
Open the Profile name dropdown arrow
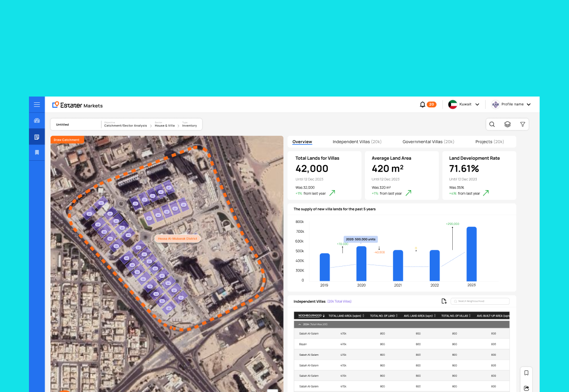pyautogui.click(x=529, y=104)
